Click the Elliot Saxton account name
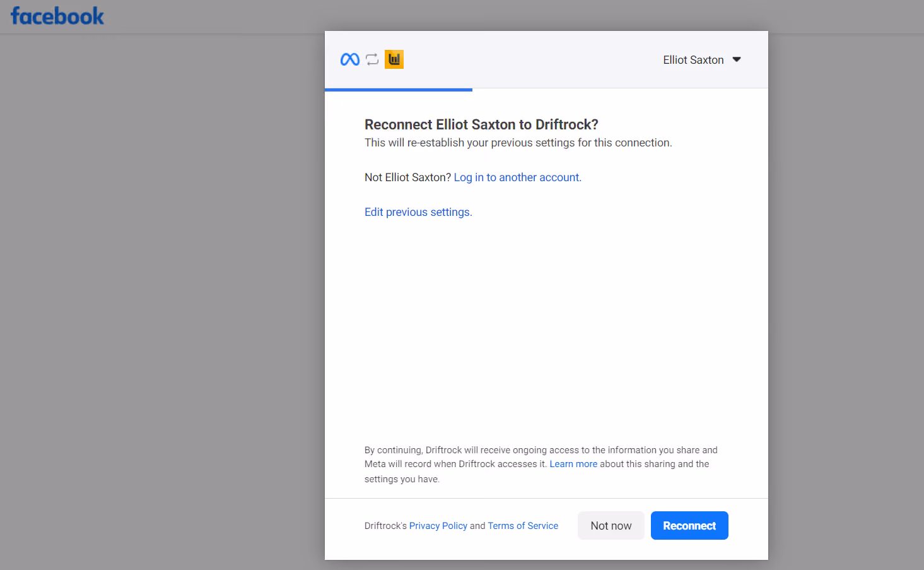 point(693,60)
